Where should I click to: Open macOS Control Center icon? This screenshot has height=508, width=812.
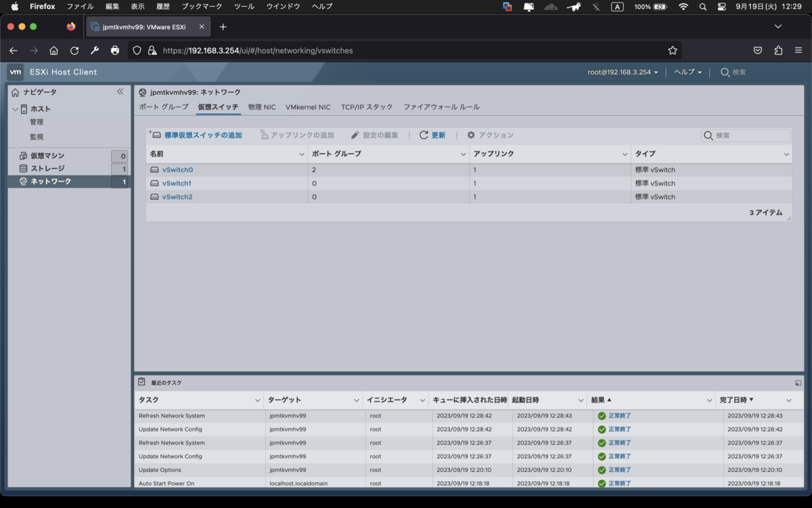click(x=722, y=7)
